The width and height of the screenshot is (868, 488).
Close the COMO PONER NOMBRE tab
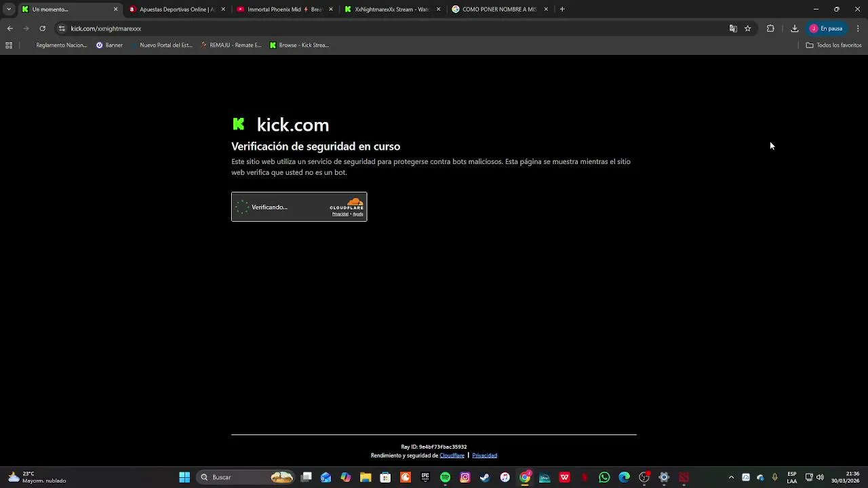pyautogui.click(x=546, y=9)
